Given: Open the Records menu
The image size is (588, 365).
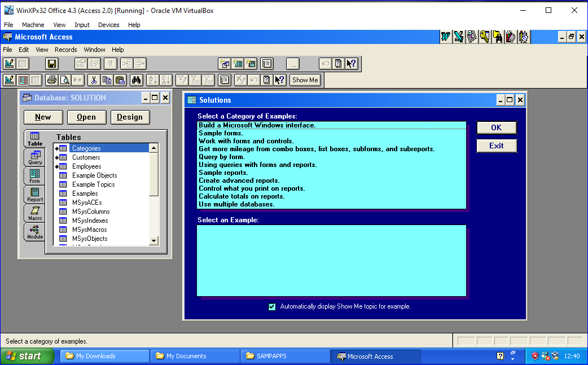Looking at the screenshot, I should click(65, 50).
